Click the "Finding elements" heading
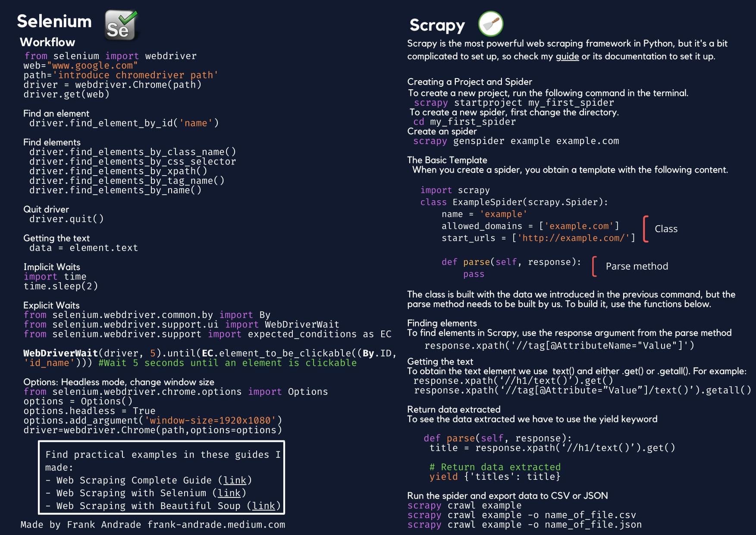This screenshot has height=535, width=756. (442, 323)
